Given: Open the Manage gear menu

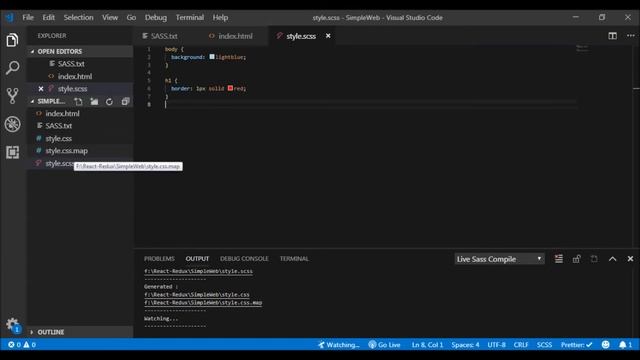Looking at the screenshot, I should [12, 325].
